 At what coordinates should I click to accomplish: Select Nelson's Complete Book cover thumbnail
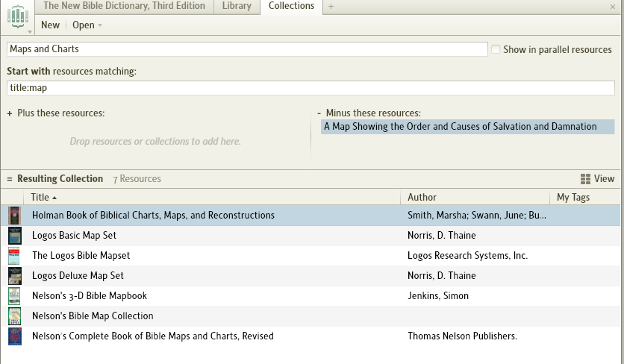[x=15, y=336]
